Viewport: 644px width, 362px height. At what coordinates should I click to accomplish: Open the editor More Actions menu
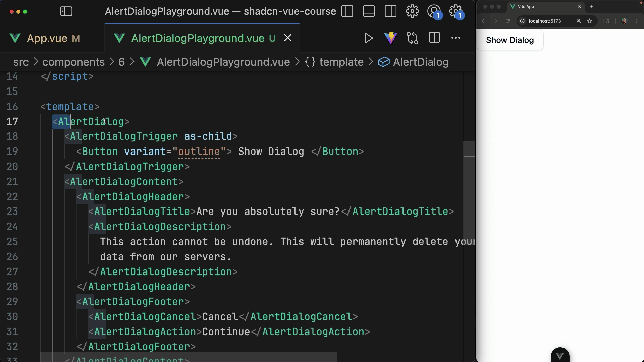pos(456,38)
